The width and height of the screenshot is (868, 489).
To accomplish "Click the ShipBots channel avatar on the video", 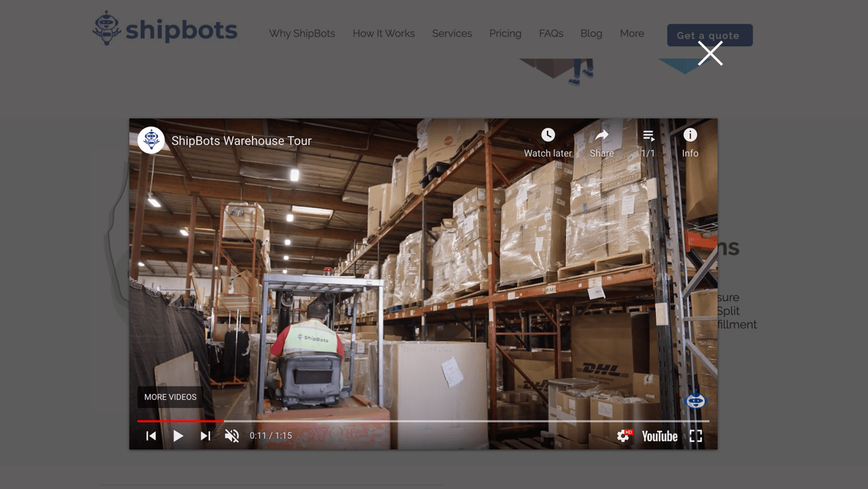I will pos(151,139).
